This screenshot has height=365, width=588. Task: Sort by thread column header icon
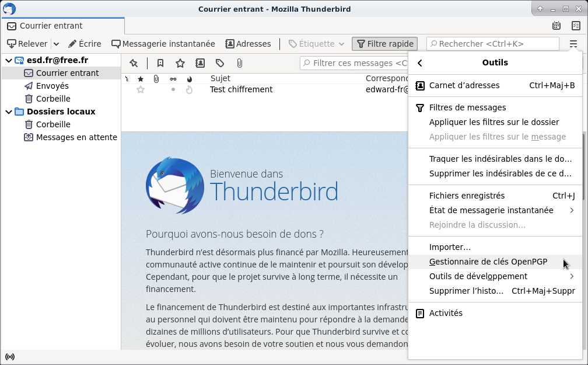click(127, 78)
